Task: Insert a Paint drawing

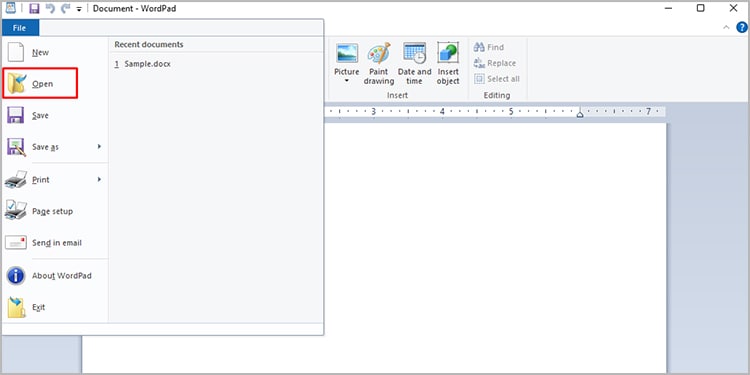Action: [x=379, y=64]
